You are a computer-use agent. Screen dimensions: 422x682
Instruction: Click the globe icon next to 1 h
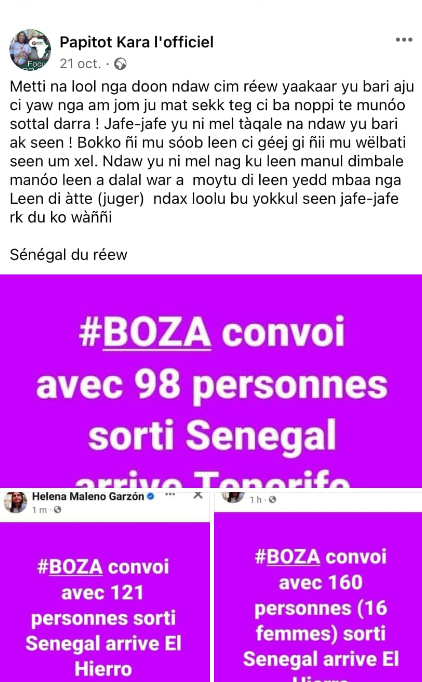(272, 500)
